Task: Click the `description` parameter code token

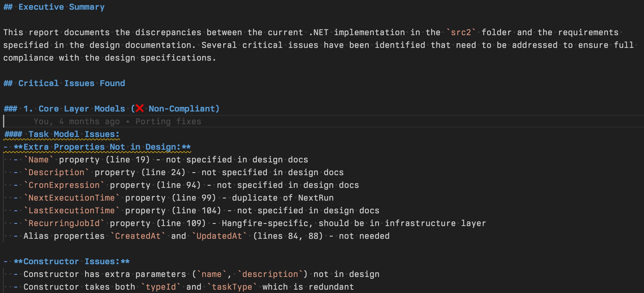Action: point(270,274)
